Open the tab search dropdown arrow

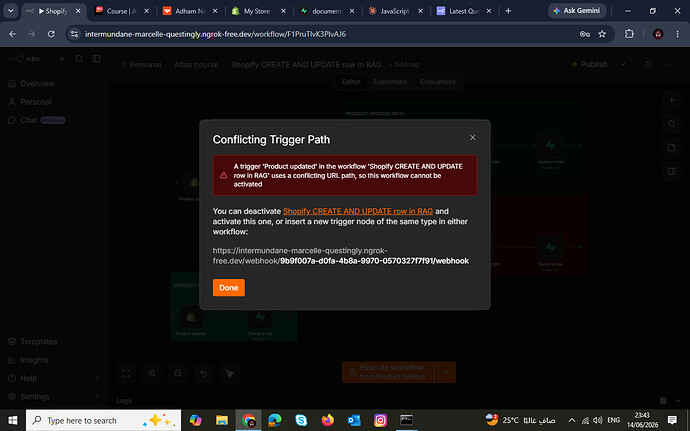11,11
